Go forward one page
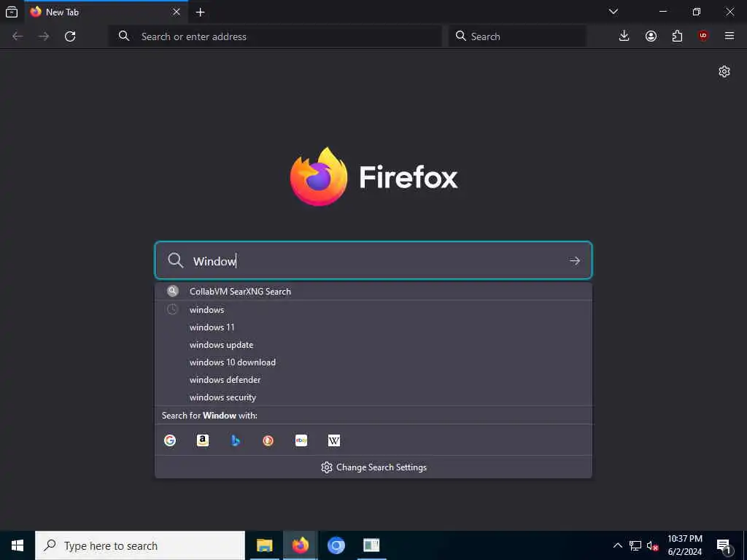This screenshot has width=747, height=560. click(44, 36)
